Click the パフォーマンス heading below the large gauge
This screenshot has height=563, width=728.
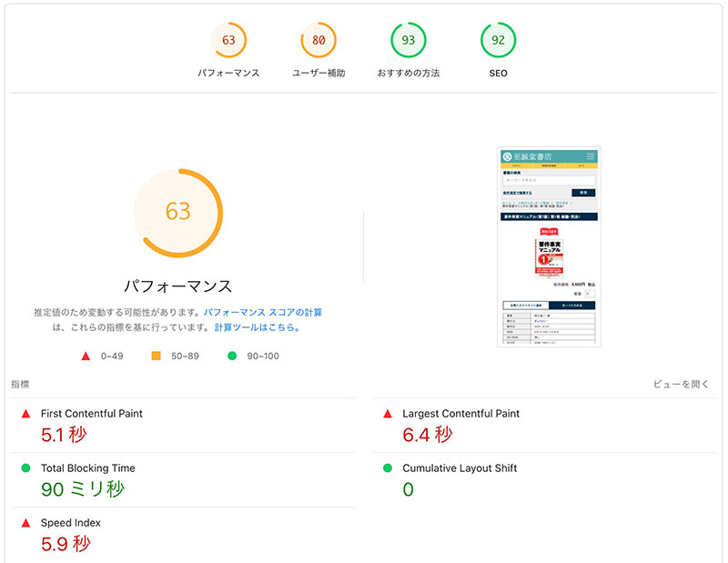[x=178, y=287]
